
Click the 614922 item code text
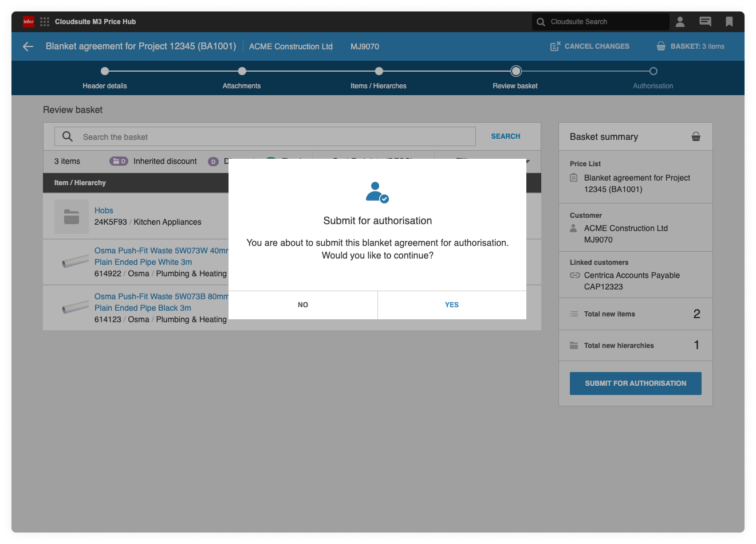pyautogui.click(x=108, y=273)
